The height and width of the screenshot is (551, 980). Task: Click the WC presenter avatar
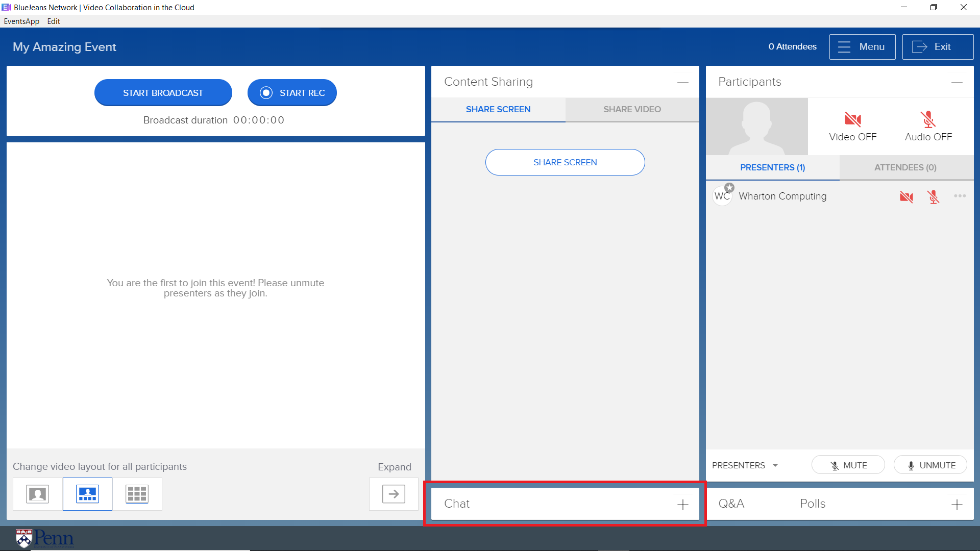tap(722, 196)
